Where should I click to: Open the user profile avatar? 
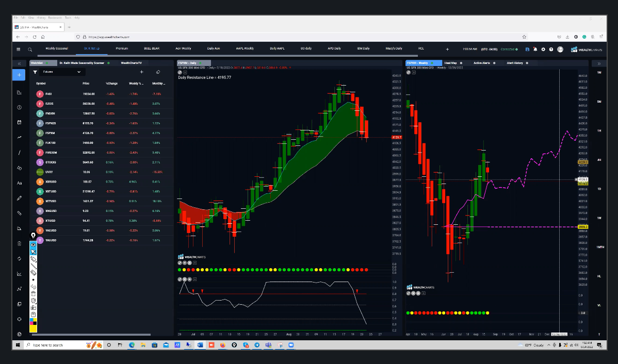[560, 49]
